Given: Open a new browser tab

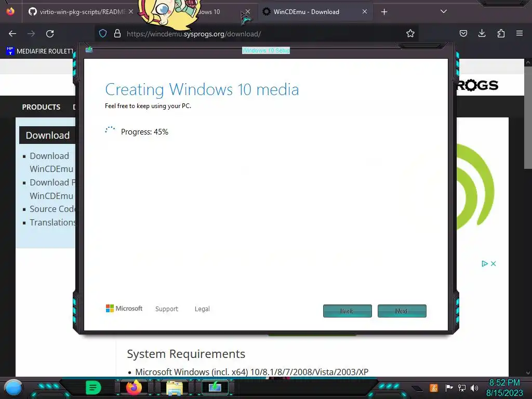Looking at the screenshot, I should click(x=384, y=12).
